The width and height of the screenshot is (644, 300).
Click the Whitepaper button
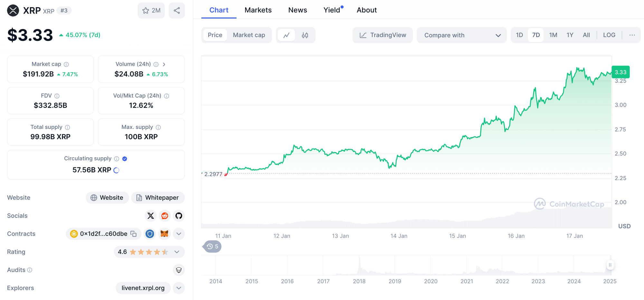(158, 198)
